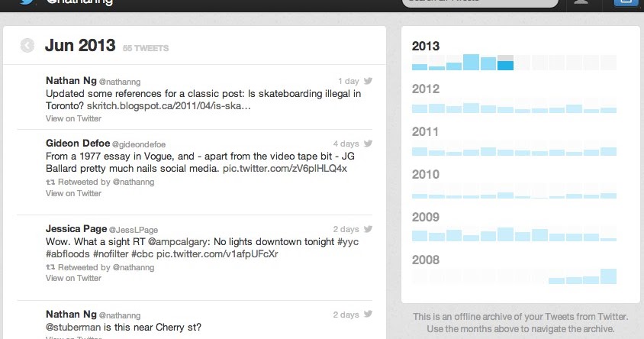The height and width of the screenshot is (339, 644).
Task: Click the "2 days" timestamp on the @stuberman tweet
Action: pyautogui.click(x=346, y=315)
